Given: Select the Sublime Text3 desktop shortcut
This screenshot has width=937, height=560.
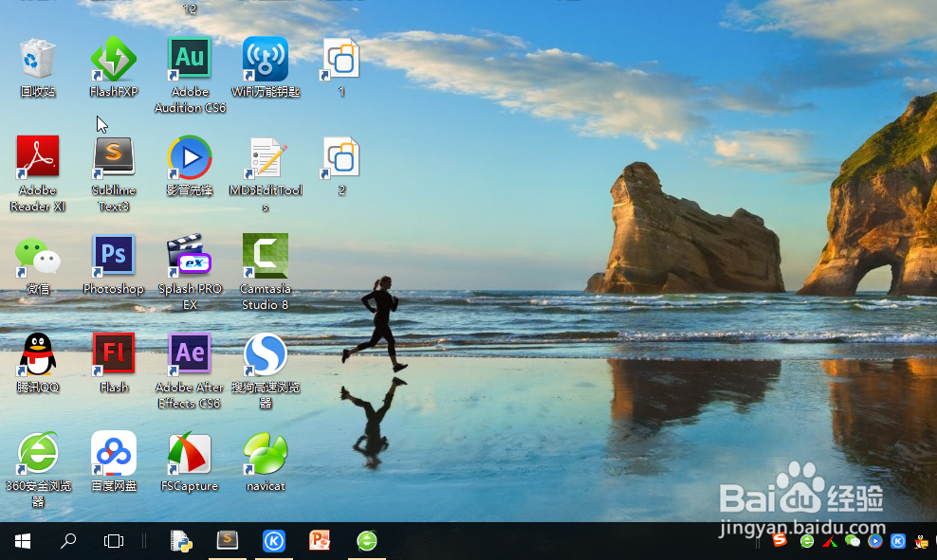Looking at the screenshot, I should (x=114, y=173).
